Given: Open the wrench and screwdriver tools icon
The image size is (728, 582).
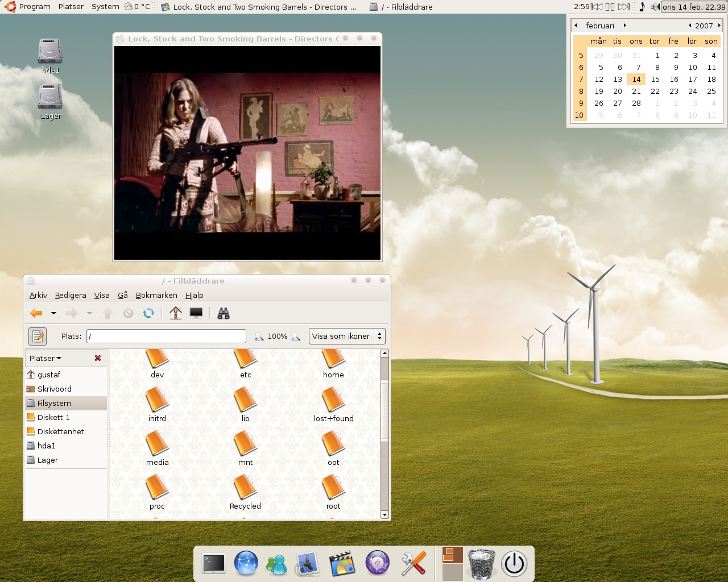Looking at the screenshot, I should click(413, 564).
